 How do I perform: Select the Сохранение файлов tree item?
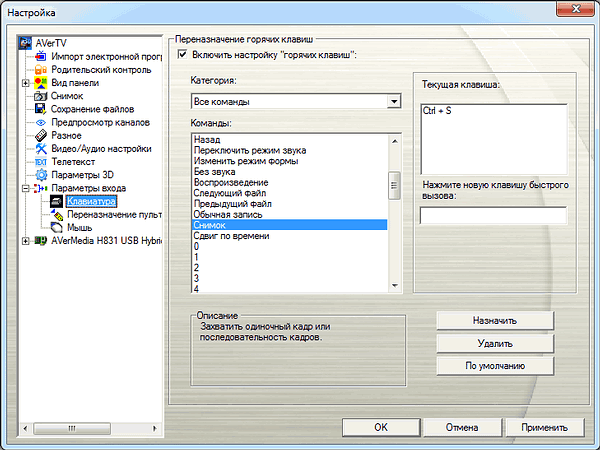click(x=93, y=109)
